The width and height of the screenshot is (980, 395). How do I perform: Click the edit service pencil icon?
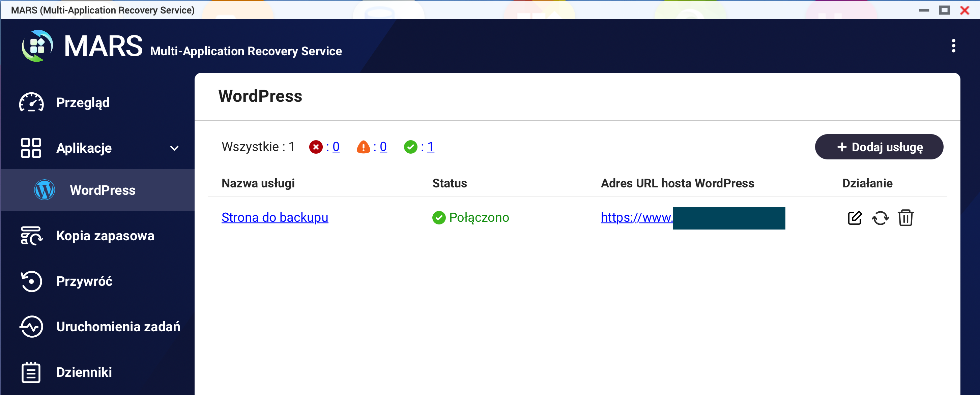(855, 218)
